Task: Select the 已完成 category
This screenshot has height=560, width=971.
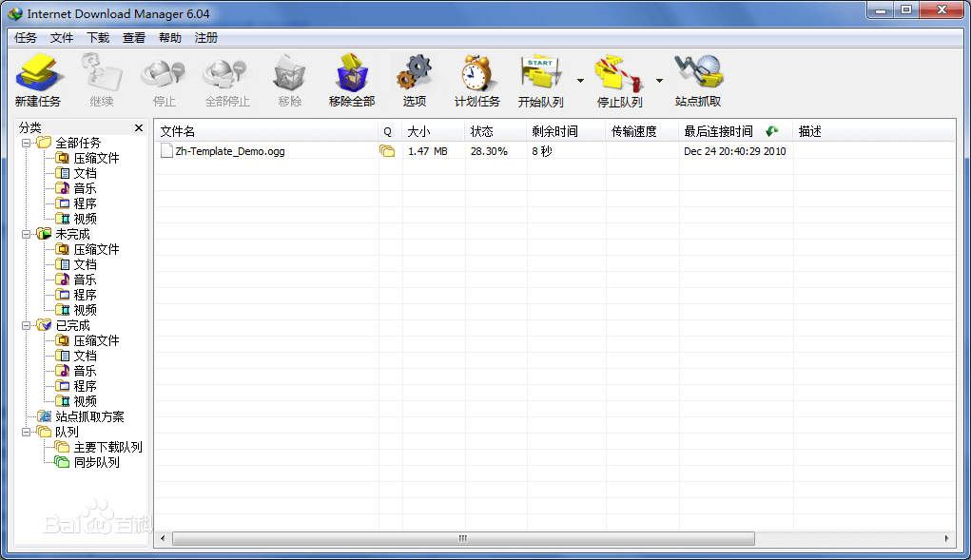Action: [72, 325]
